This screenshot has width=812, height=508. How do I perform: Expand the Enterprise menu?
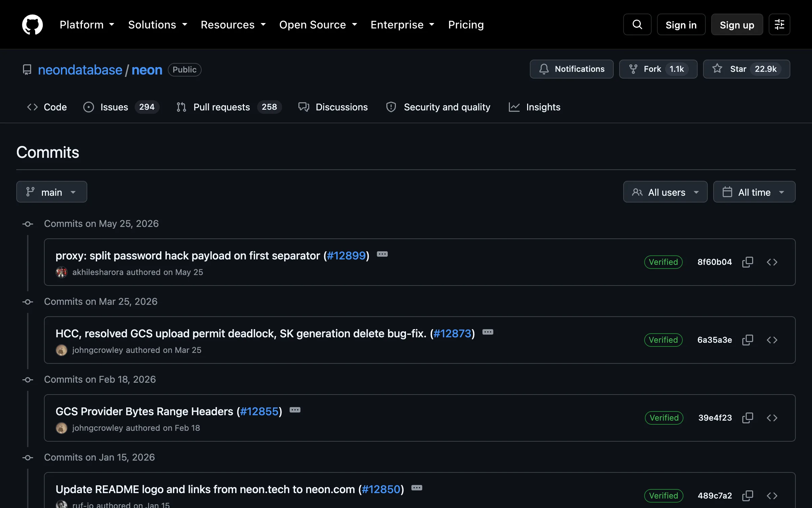coord(402,25)
